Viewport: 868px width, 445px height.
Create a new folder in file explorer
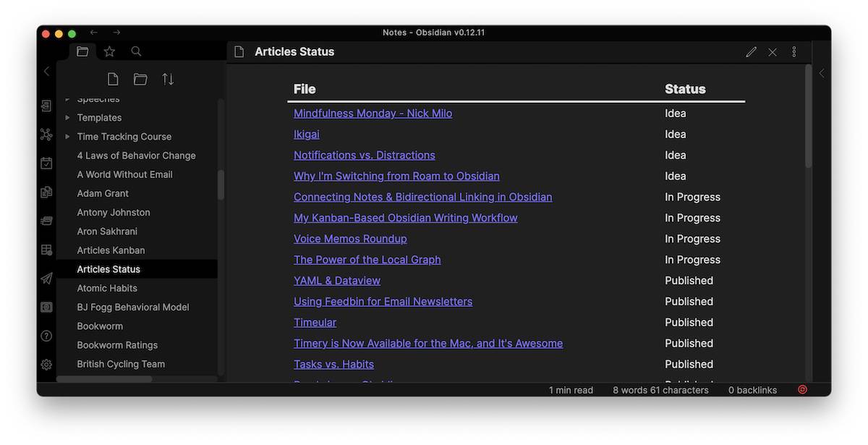[140, 79]
